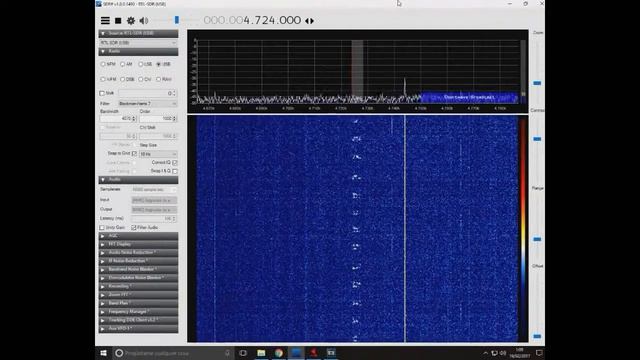Open the RTL-SDR (USB) source dropdown
Screen dimensions: 640x360
pyautogui.click(x=138, y=43)
